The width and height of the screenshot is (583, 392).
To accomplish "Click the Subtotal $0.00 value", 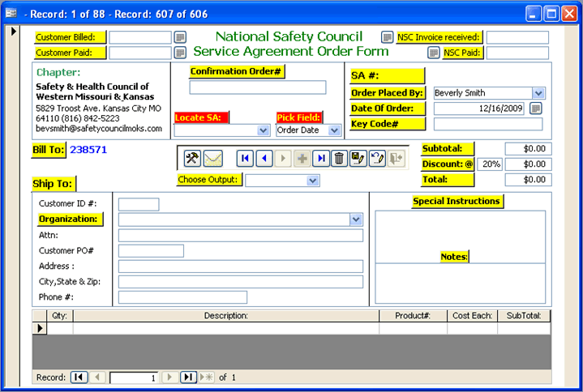I will (x=528, y=149).
